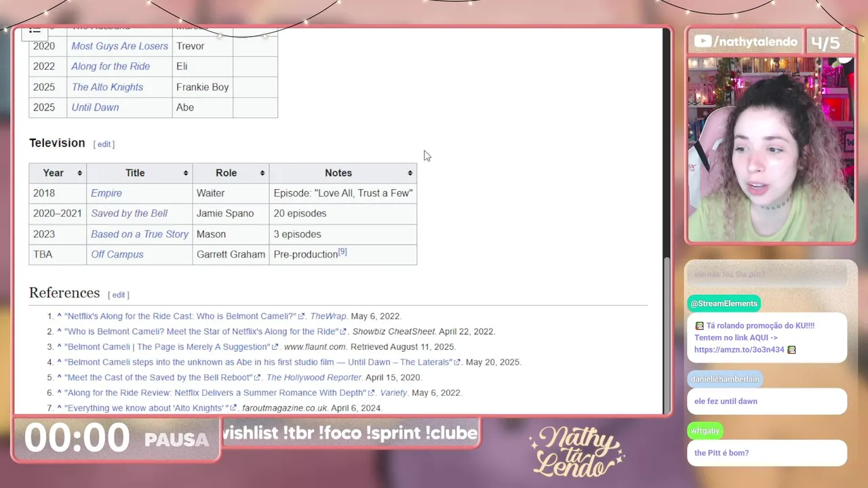868x488 pixels.
Task: Open the Showbiz CheatSheet reference title link
Action: point(201,331)
